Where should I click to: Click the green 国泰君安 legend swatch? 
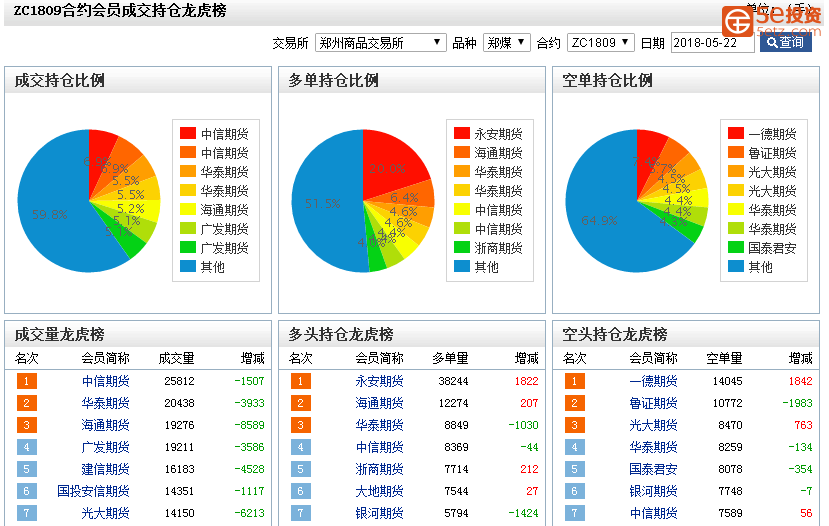pos(736,247)
